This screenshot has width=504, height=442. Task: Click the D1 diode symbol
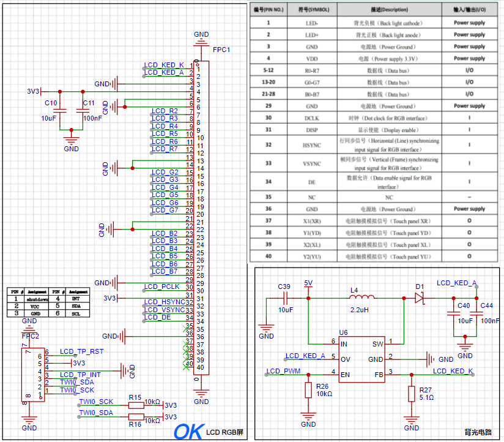420,298
